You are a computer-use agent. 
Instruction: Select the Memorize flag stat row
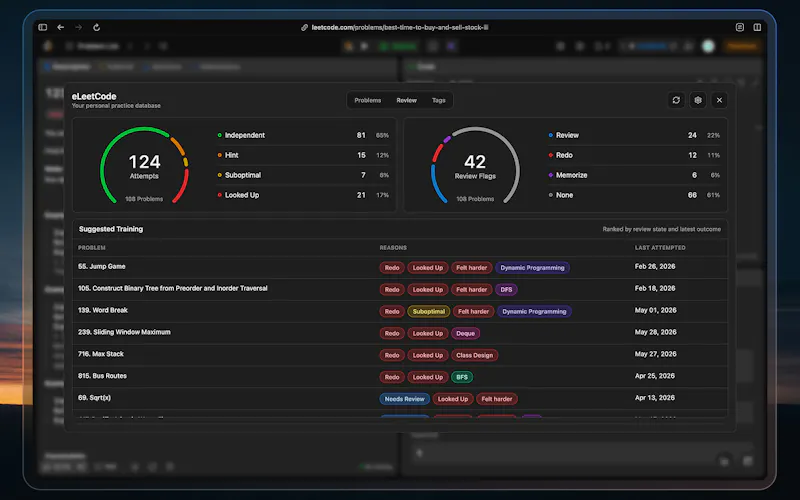tap(634, 175)
